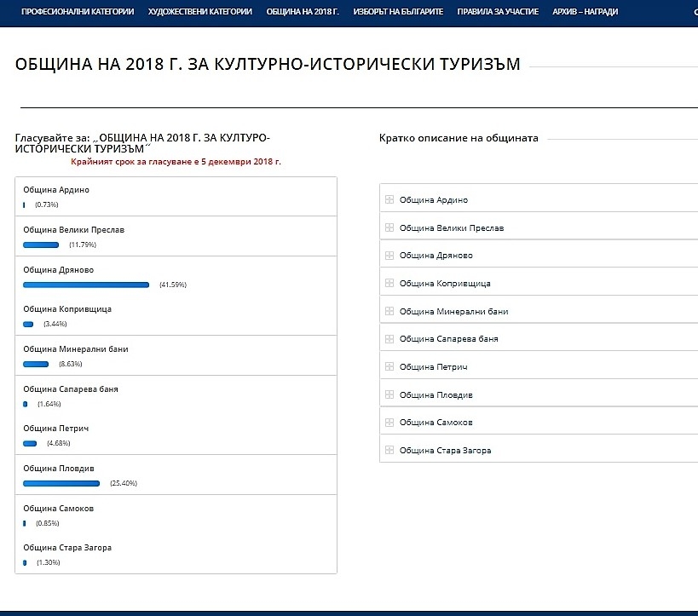The height and width of the screenshot is (616, 698).
Task: Open the Професионални категории menu
Action: click(78, 12)
